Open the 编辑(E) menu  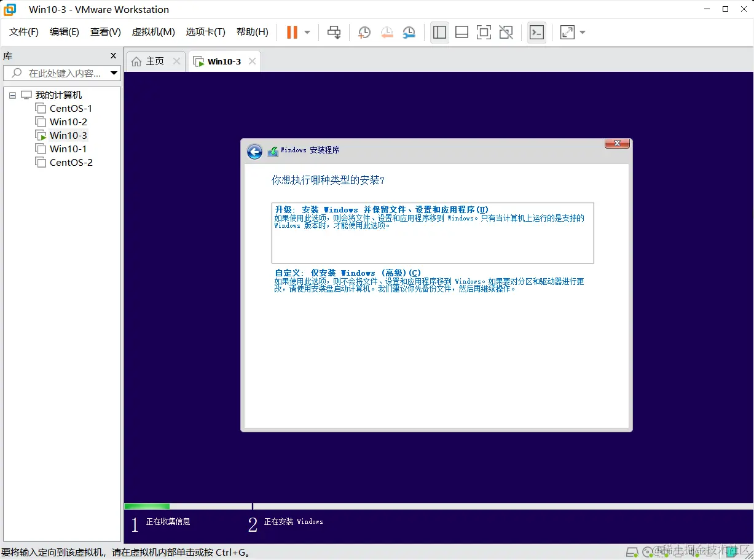tap(65, 32)
